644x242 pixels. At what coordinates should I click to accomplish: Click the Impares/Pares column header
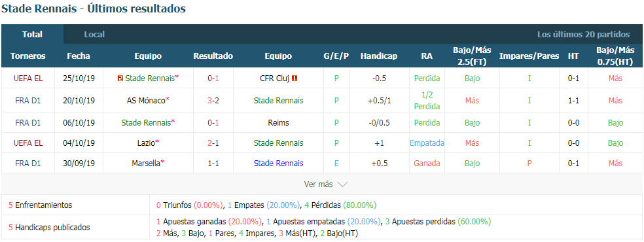click(529, 56)
